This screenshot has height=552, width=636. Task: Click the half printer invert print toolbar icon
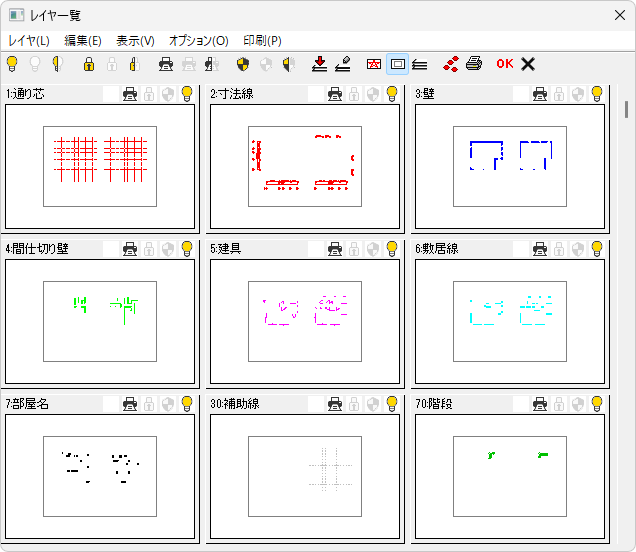click(x=211, y=64)
